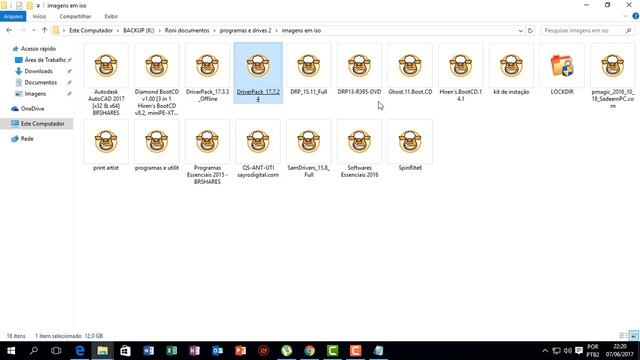The width and height of the screenshot is (640, 360).
Task: Launch Excel from the taskbar
Action: [x=171, y=351]
